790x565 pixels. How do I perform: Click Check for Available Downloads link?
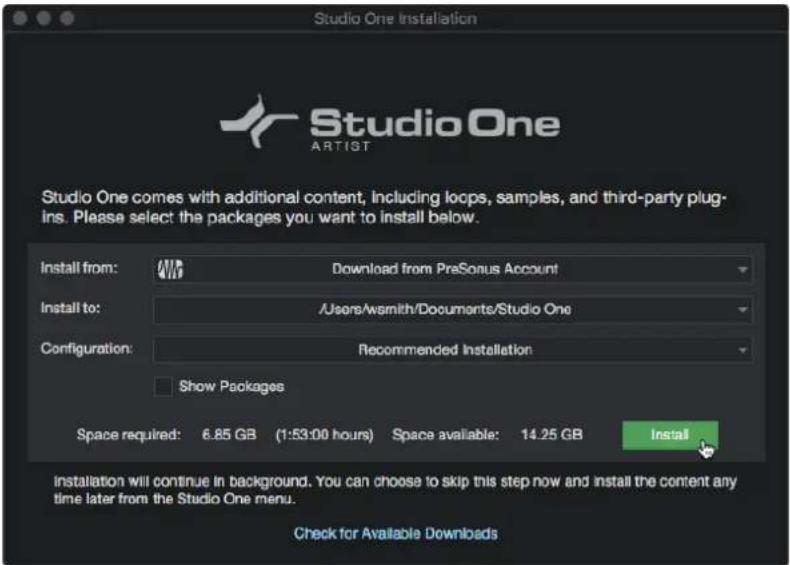(396, 533)
